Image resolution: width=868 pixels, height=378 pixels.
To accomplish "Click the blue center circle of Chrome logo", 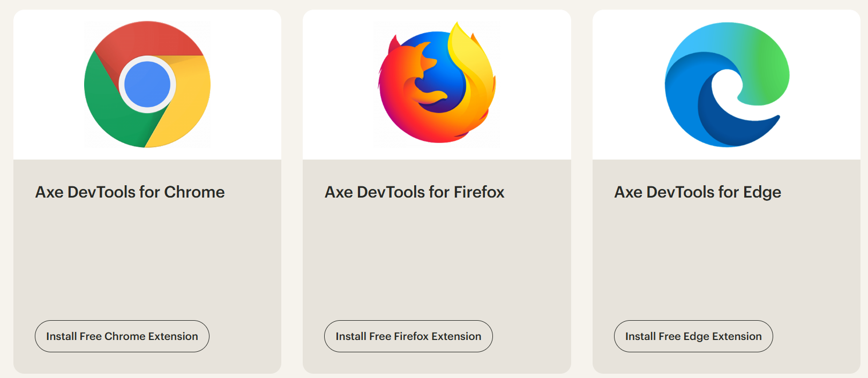I will coord(147,85).
